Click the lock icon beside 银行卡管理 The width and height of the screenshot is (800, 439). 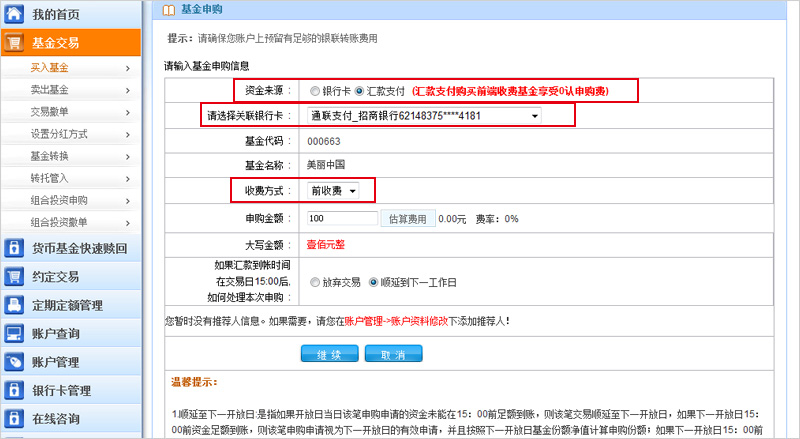[x=15, y=390]
